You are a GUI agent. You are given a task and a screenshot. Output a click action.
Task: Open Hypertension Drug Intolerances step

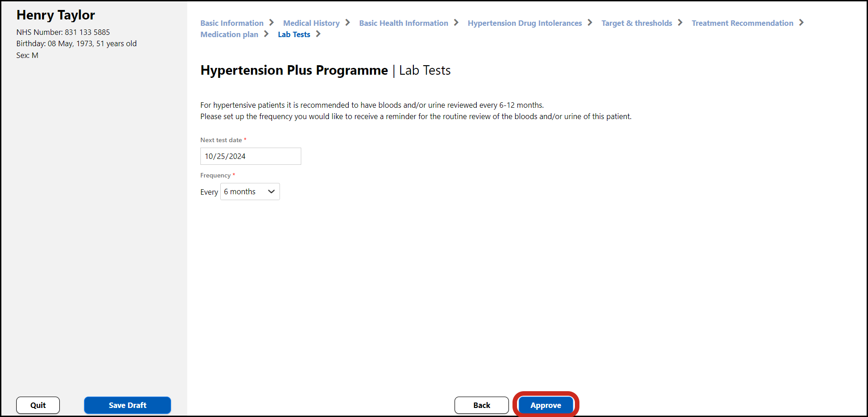click(525, 23)
